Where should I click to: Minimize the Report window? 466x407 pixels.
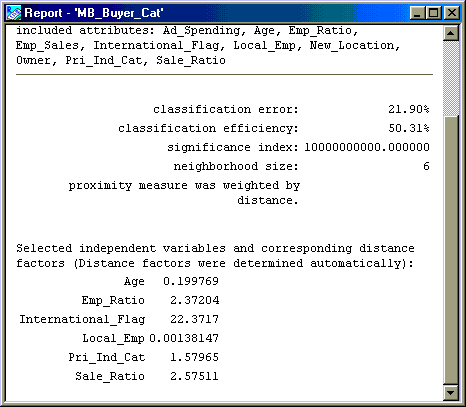pyautogui.click(x=417, y=13)
